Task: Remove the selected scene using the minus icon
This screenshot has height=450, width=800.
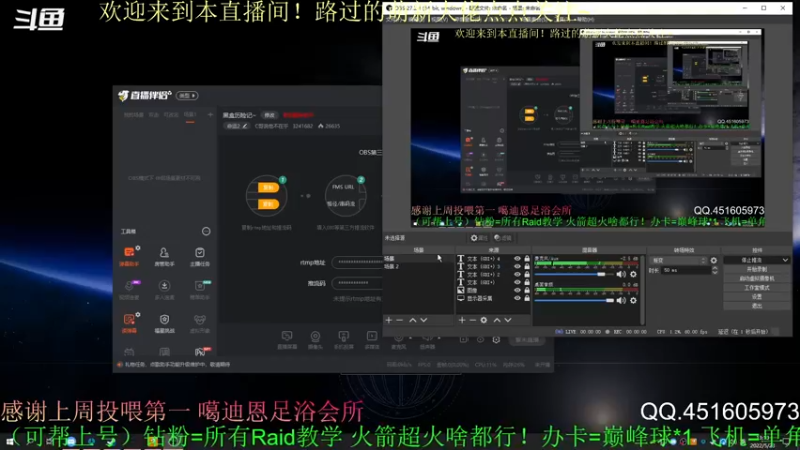Action: 399,320
